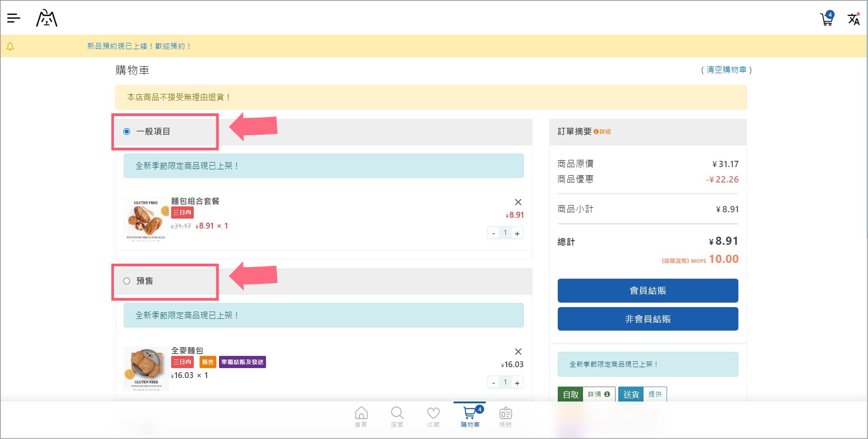Remove 全麥麵包 with the X icon
Screen dimensions: 868x439
tap(518, 351)
